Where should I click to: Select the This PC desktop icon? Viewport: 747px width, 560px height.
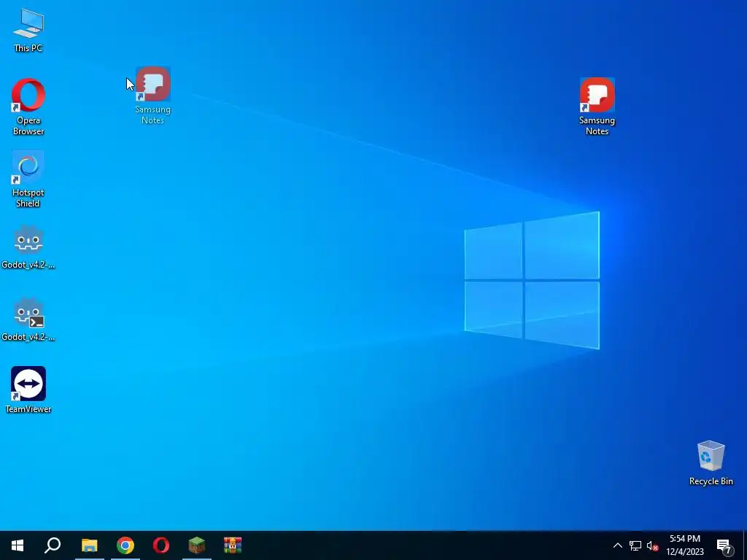coord(28,30)
